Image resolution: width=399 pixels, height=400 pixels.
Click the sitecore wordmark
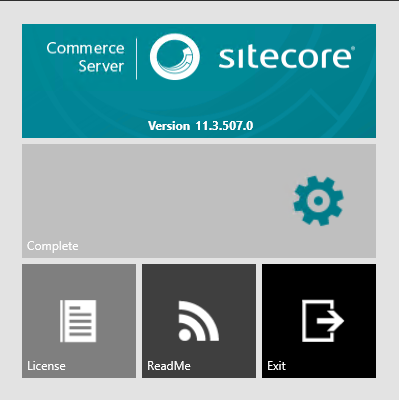[286, 57]
